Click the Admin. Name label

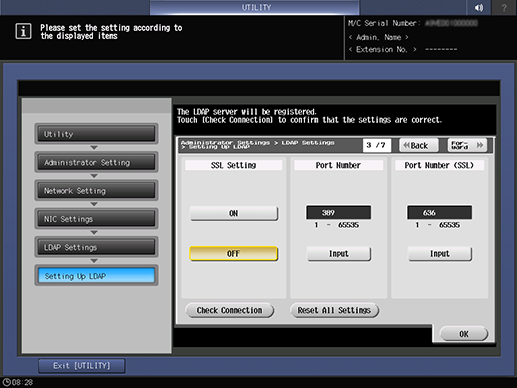[x=378, y=37]
